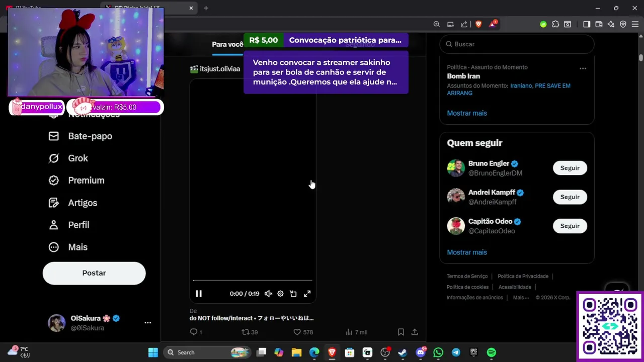644x362 pixels.
Task: Open replies on the post showing 1
Action: click(x=196, y=332)
